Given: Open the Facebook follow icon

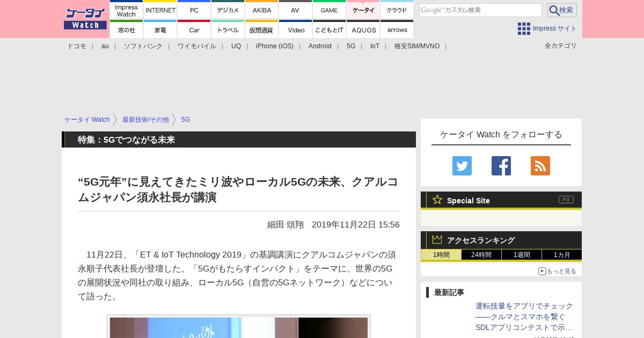Looking at the screenshot, I should point(501,166).
